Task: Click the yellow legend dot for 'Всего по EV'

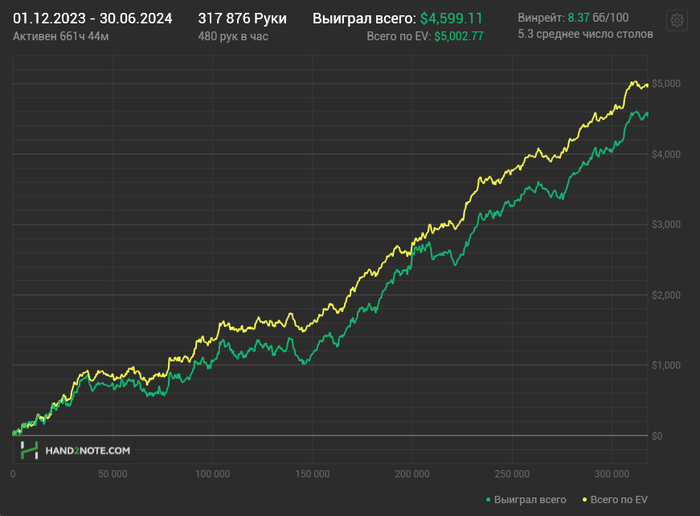Action: tap(584, 499)
